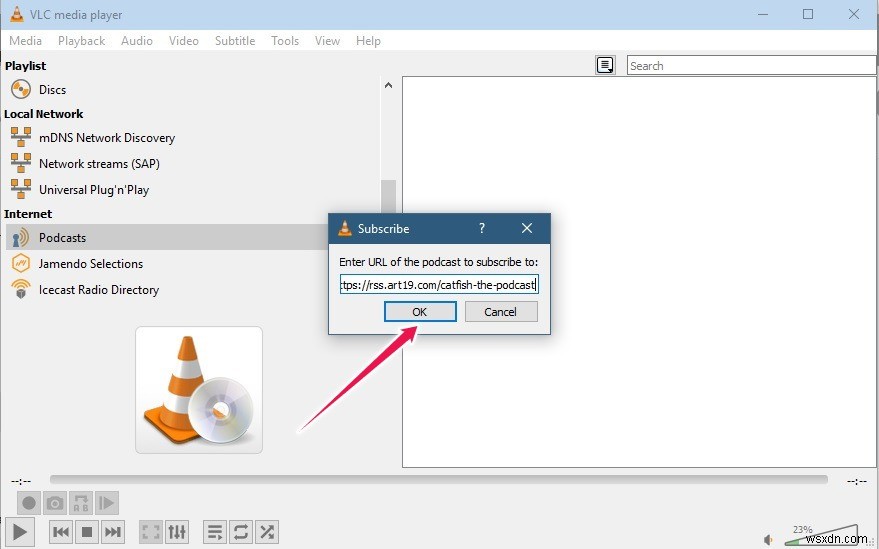Open the Help menu

[368, 41]
